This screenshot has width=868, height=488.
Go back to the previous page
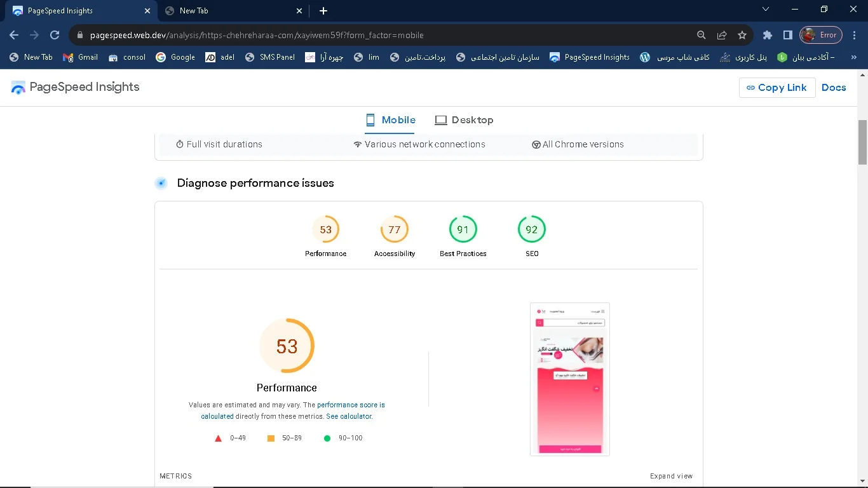click(14, 35)
